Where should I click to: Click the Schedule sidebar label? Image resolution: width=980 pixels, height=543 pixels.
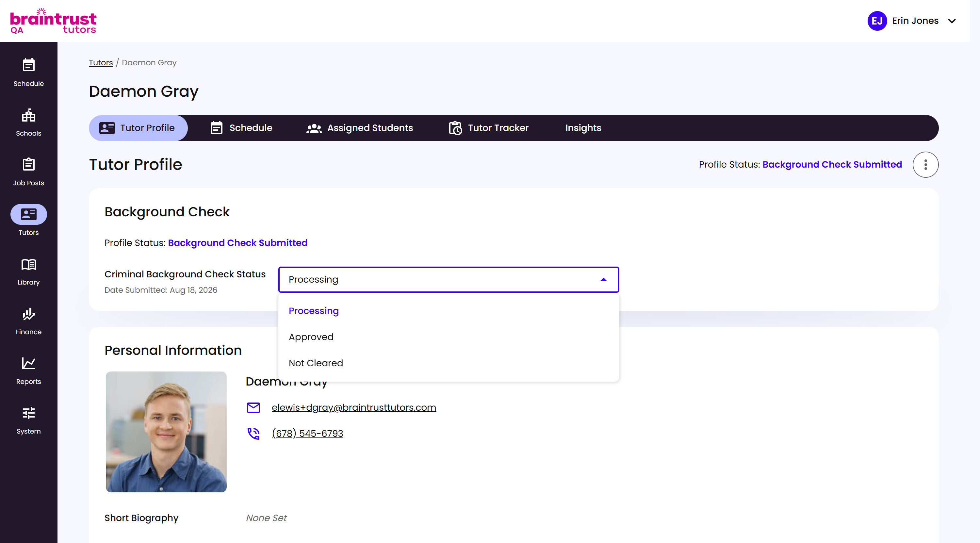28,84
